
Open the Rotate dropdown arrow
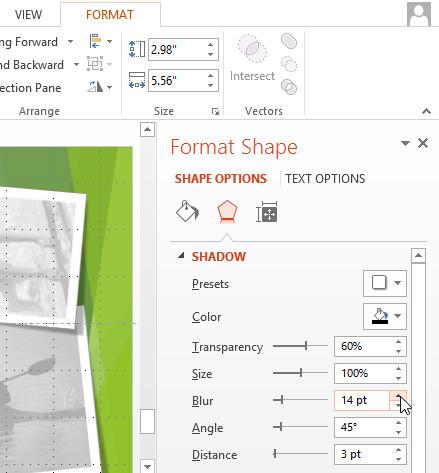109,87
